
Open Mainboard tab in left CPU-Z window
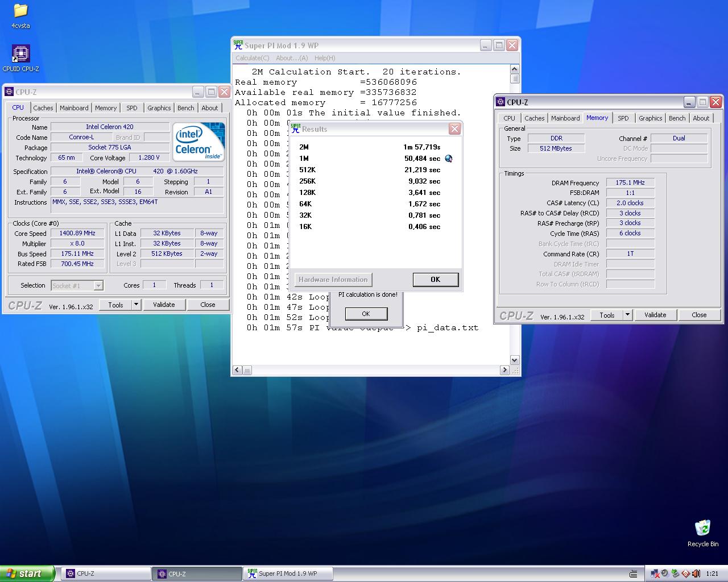tap(74, 108)
